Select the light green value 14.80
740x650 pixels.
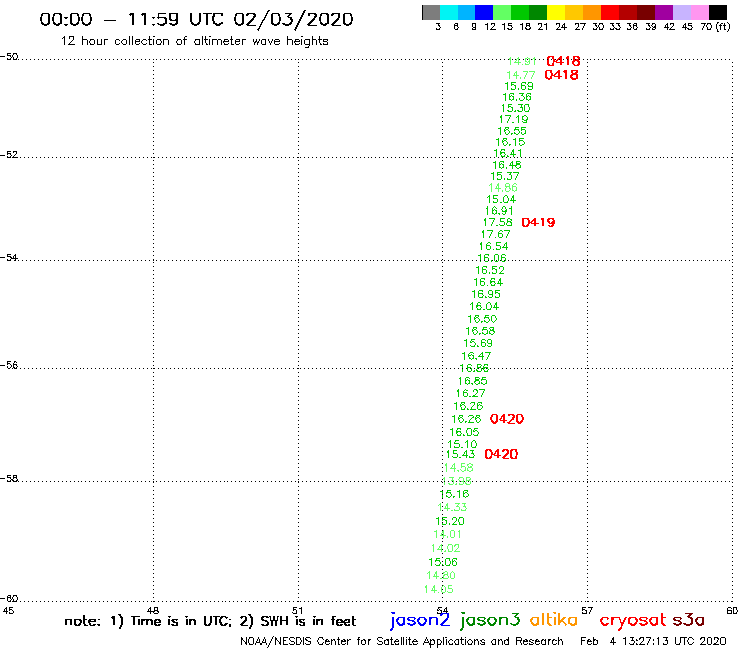point(441,575)
